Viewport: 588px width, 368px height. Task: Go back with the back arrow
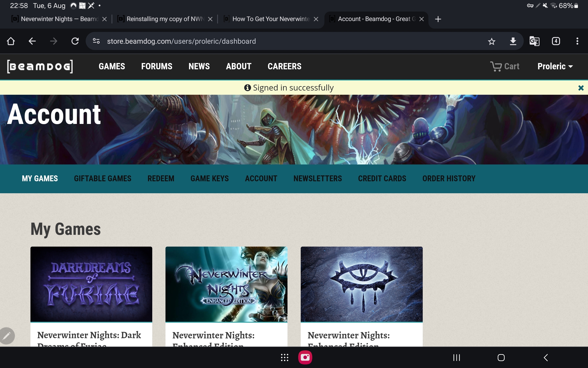[32, 41]
